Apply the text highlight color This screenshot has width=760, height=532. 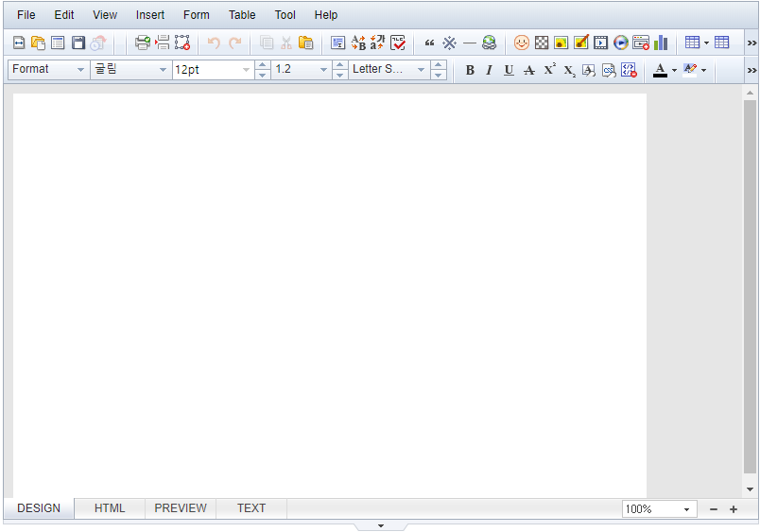click(690, 70)
